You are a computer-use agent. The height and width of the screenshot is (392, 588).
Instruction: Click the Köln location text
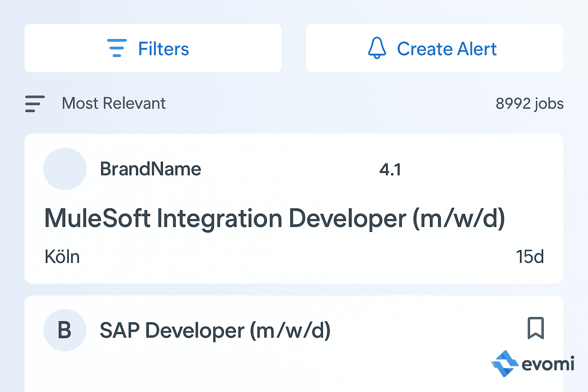coord(62,256)
